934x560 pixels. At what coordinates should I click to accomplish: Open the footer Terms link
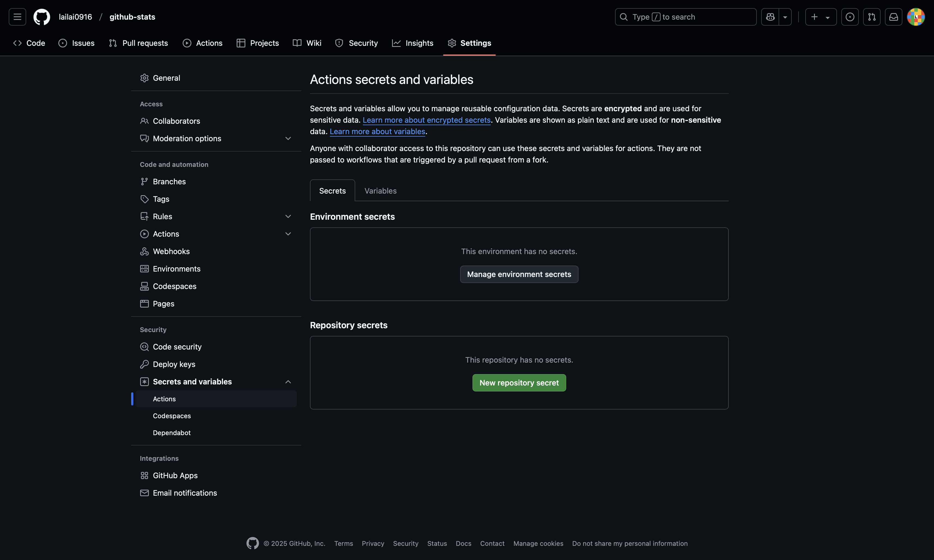click(343, 543)
